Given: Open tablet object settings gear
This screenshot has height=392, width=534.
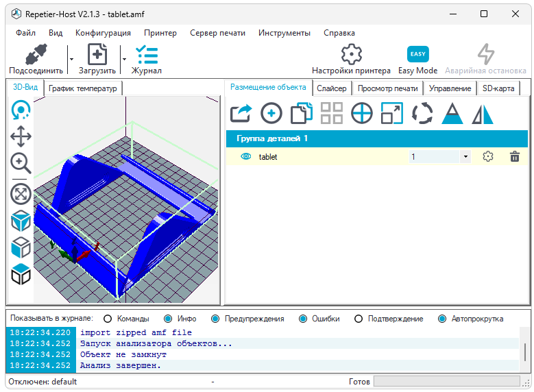Looking at the screenshot, I should [488, 157].
